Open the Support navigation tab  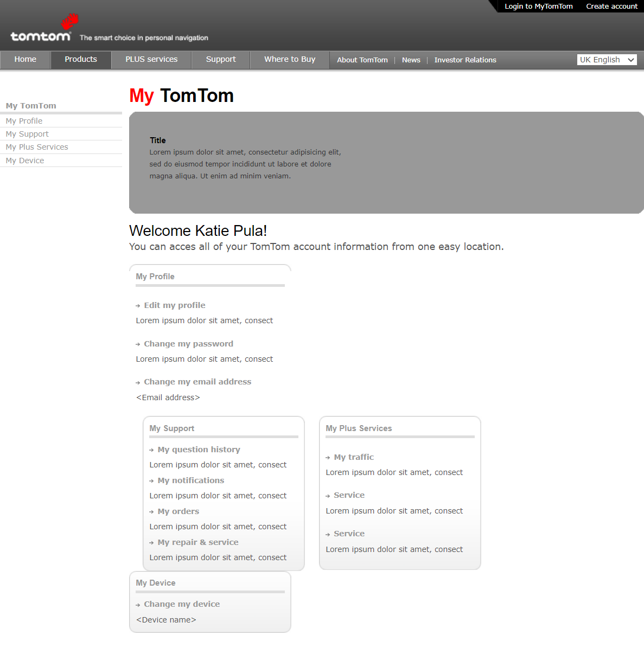(221, 60)
